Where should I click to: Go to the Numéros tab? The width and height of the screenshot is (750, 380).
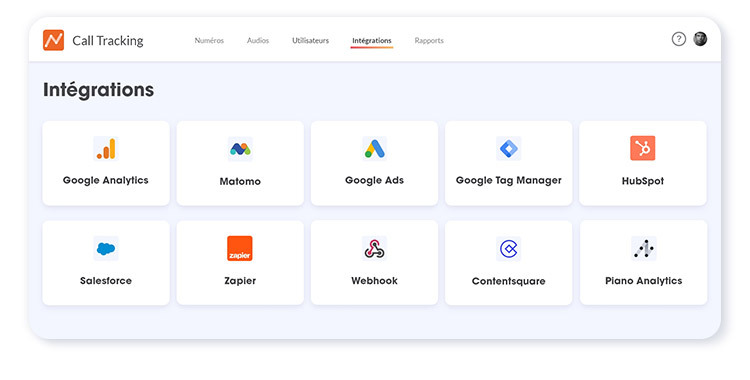tap(209, 41)
